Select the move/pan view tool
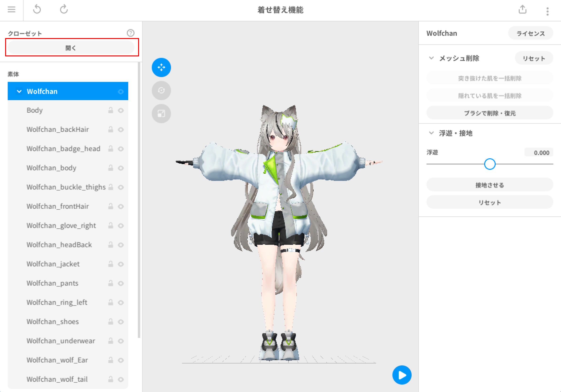 click(161, 67)
